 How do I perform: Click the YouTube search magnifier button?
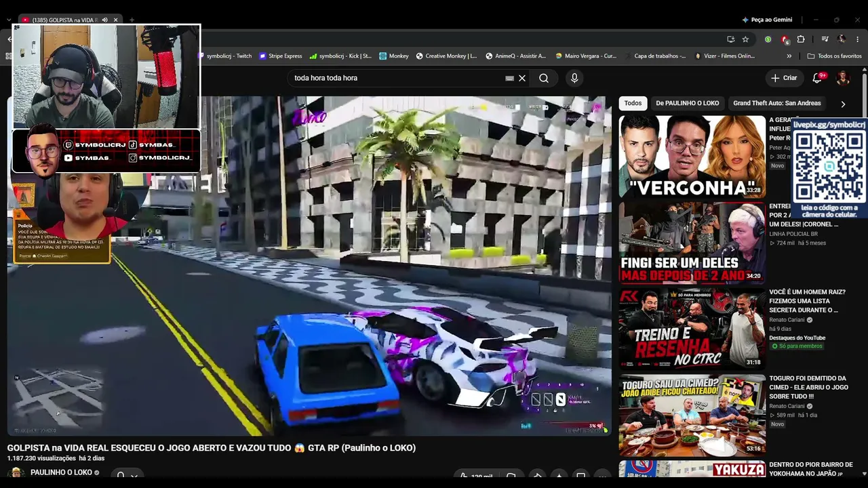[x=544, y=78]
